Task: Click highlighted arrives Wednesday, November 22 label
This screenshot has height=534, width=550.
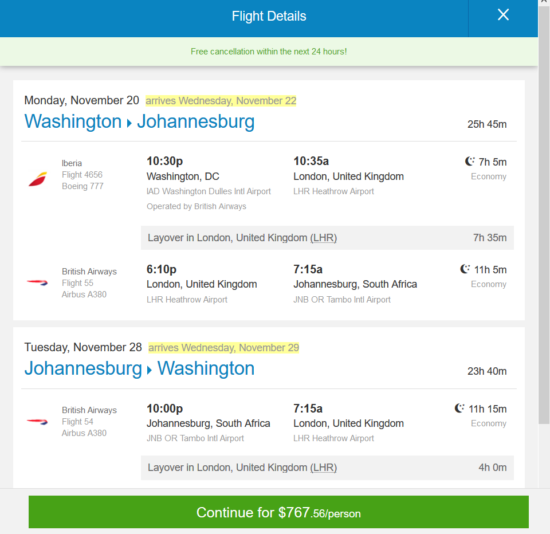Action: point(221,101)
